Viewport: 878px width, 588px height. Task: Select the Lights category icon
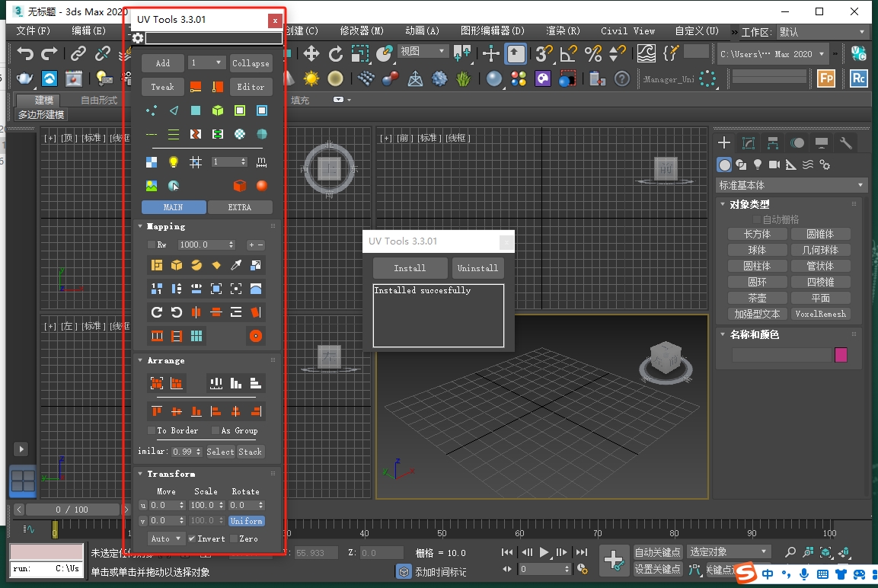[x=758, y=165]
